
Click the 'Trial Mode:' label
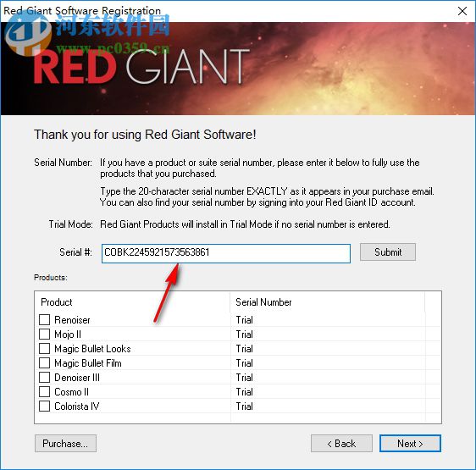[71, 224]
